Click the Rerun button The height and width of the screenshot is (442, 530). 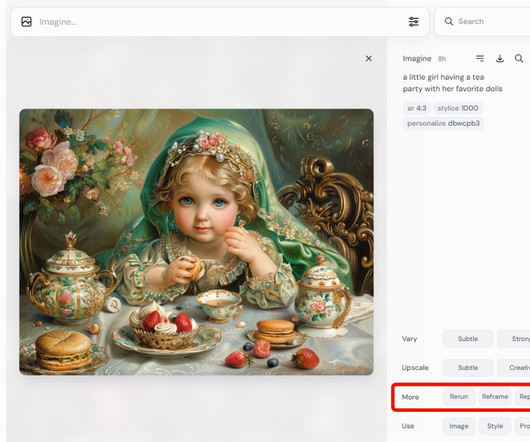click(459, 397)
